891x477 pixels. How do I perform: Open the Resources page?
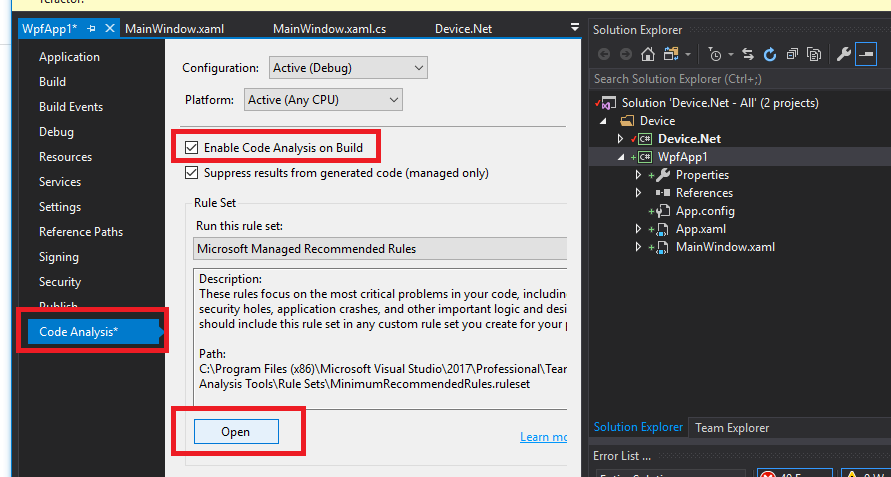pyautogui.click(x=65, y=157)
